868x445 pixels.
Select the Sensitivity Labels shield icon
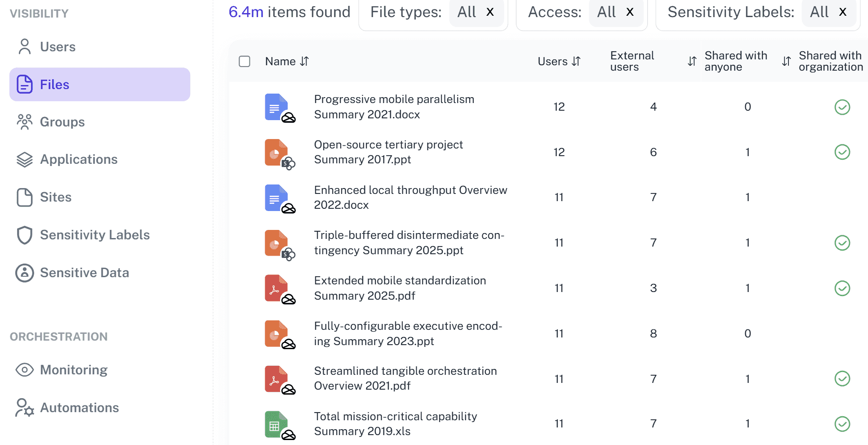pyautogui.click(x=24, y=234)
